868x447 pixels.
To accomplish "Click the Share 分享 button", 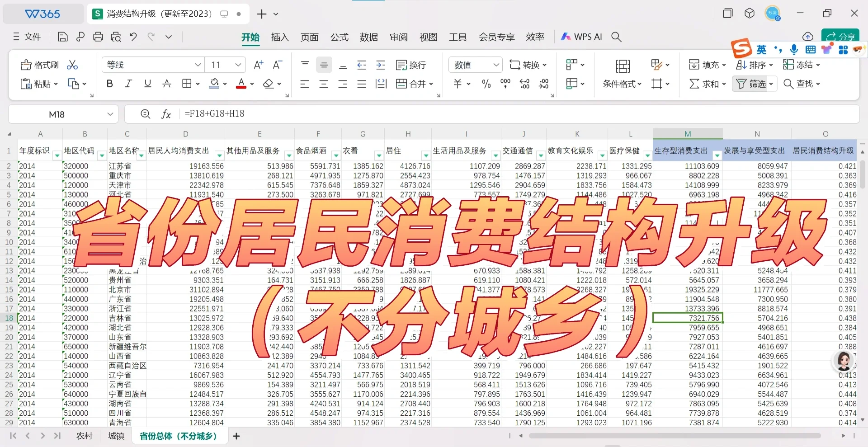I will 841,36.
